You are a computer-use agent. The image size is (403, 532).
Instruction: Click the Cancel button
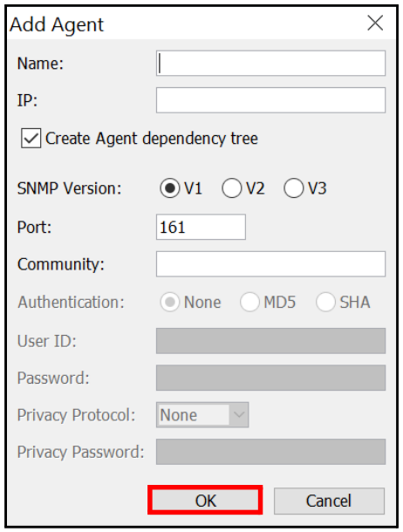tap(329, 501)
